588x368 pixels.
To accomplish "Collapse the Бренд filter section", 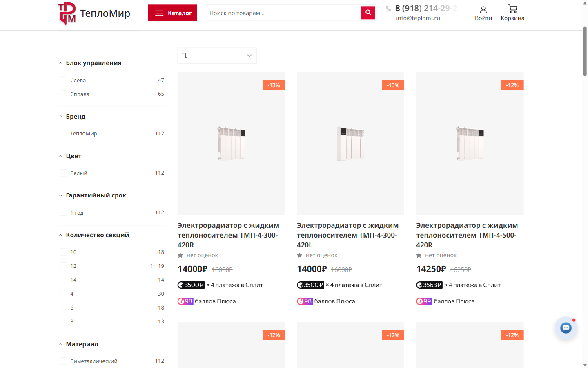I will [76, 117].
